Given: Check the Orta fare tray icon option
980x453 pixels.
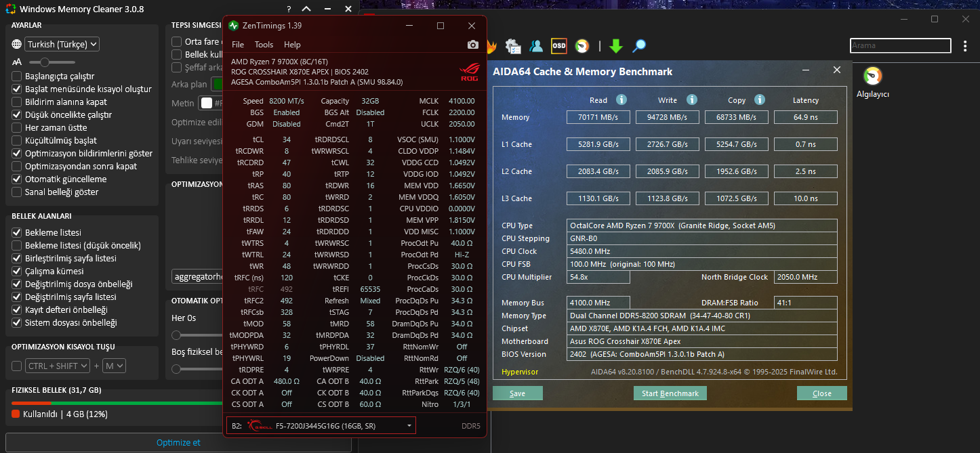Looking at the screenshot, I should pyautogui.click(x=177, y=41).
